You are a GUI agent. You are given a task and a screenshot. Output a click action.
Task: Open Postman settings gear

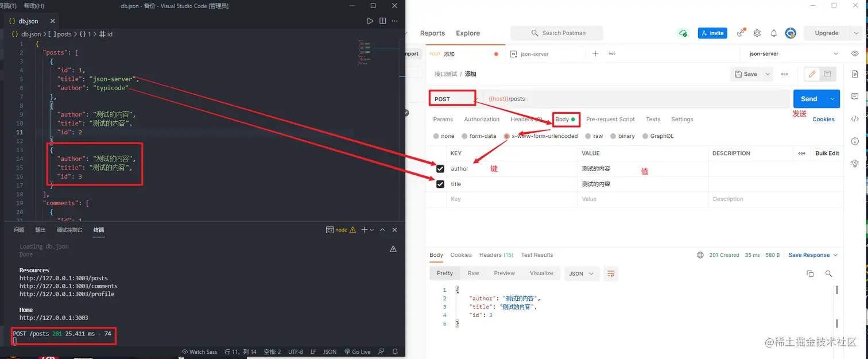757,33
